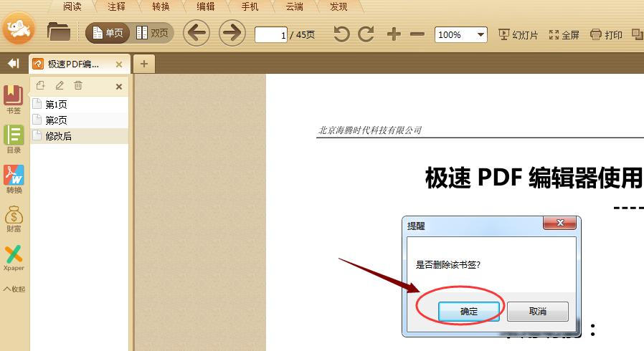The width and height of the screenshot is (644, 351).
Task: Click the company header text 北京海腾时代科技有限公司
Action: tap(370, 130)
